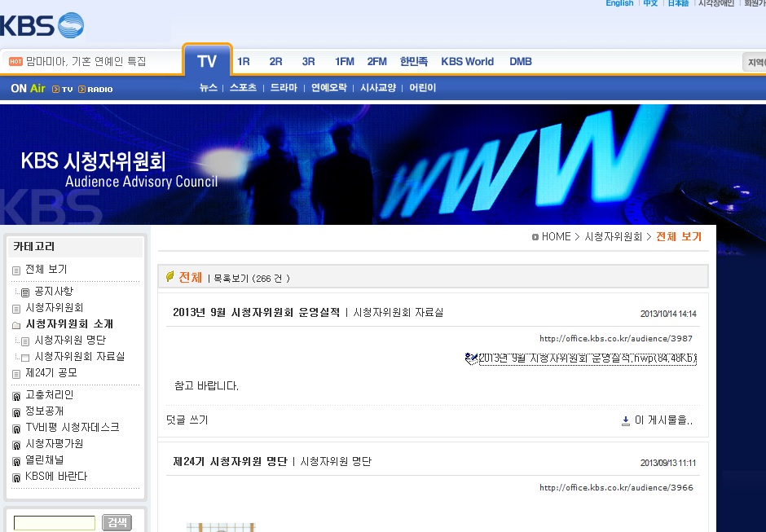Open the 드라마 menu
Image resolution: width=766 pixels, height=532 pixels.
(284, 87)
